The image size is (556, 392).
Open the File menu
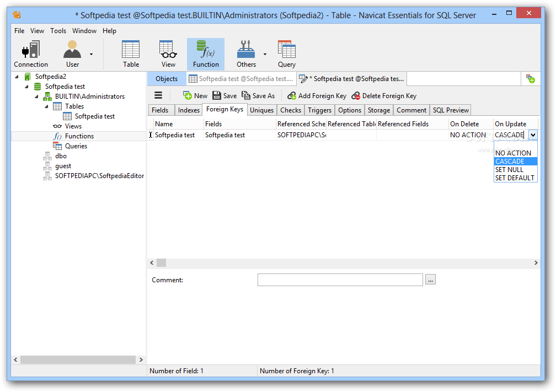pos(19,31)
